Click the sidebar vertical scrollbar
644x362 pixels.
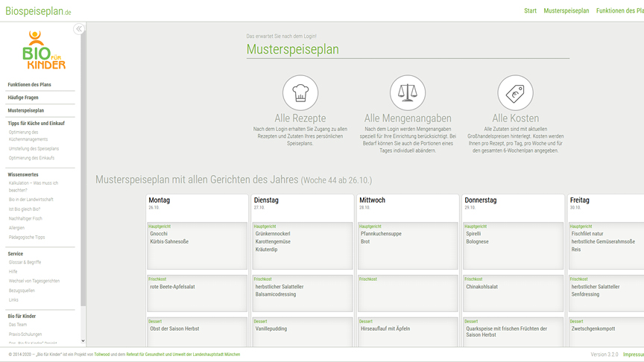(x=83, y=186)
